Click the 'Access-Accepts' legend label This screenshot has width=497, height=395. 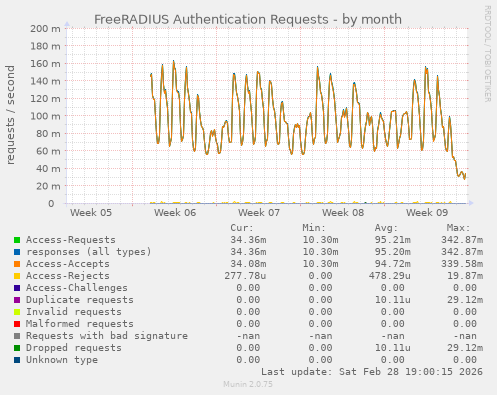pyautogui.click(x=68, y=264)
